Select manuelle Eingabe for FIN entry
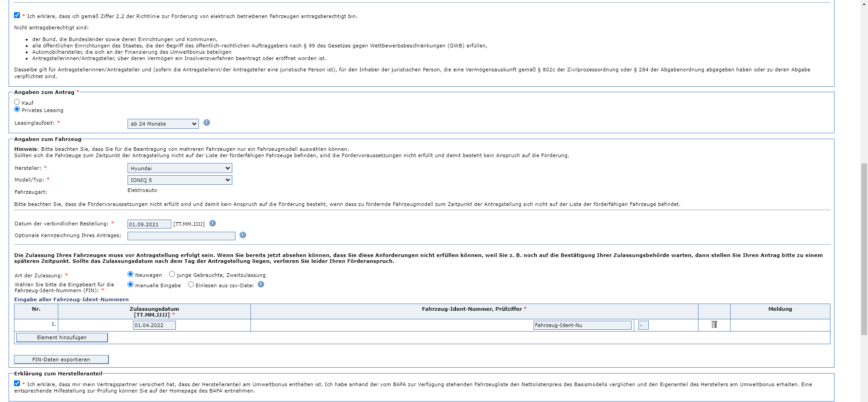The image size is (868, 402). click(x=130, y=285)
